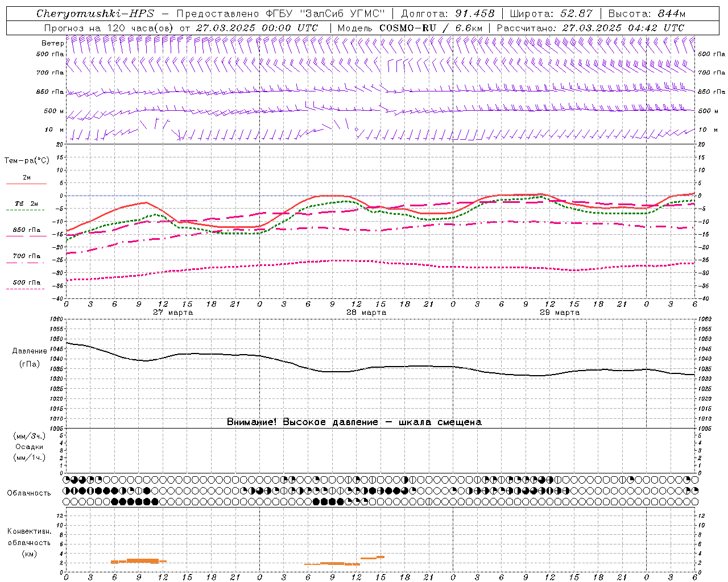Click the '28 марта' date label

tap(366, 312)
